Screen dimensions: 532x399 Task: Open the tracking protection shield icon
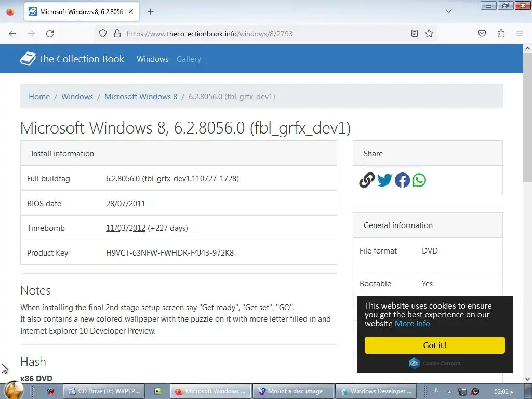(103, 33)
